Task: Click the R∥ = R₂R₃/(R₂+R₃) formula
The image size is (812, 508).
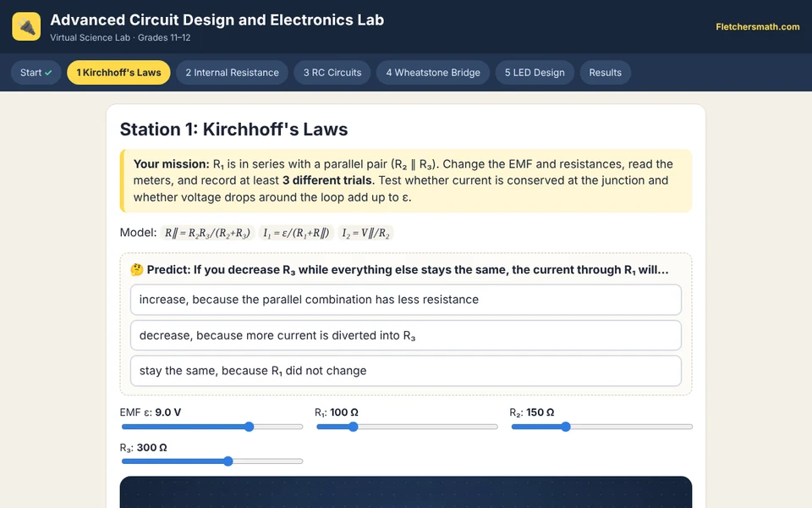Action: [x=208, y=233]
